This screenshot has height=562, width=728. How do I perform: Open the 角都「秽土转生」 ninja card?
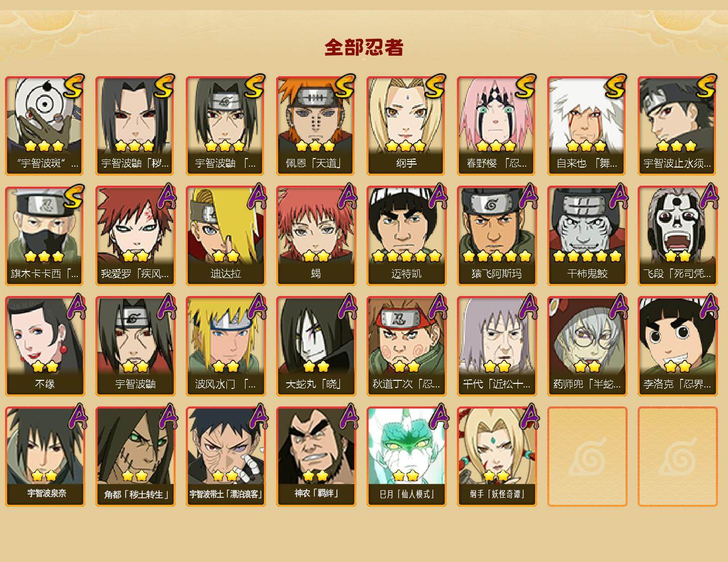tap(135, 457)
